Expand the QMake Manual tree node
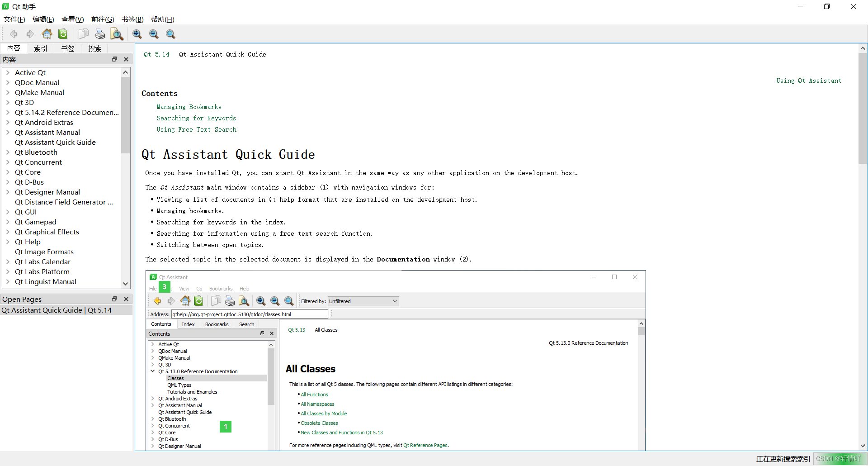Viewport: 868px width, 466px height. click(8, 92)
